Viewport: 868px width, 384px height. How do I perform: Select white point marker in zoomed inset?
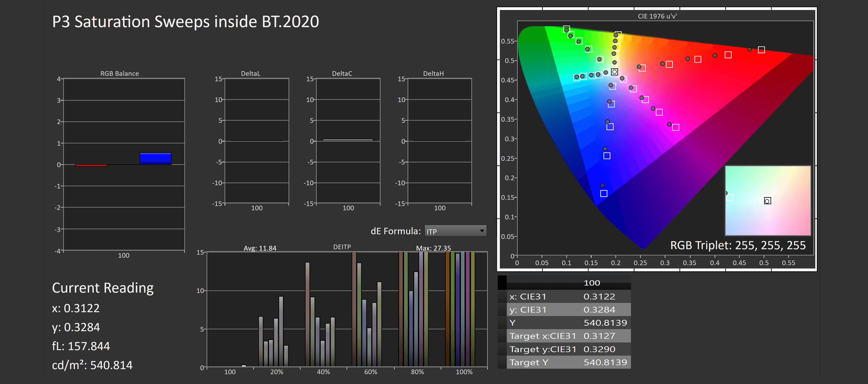pyautogui.click(x=767, y=201)
